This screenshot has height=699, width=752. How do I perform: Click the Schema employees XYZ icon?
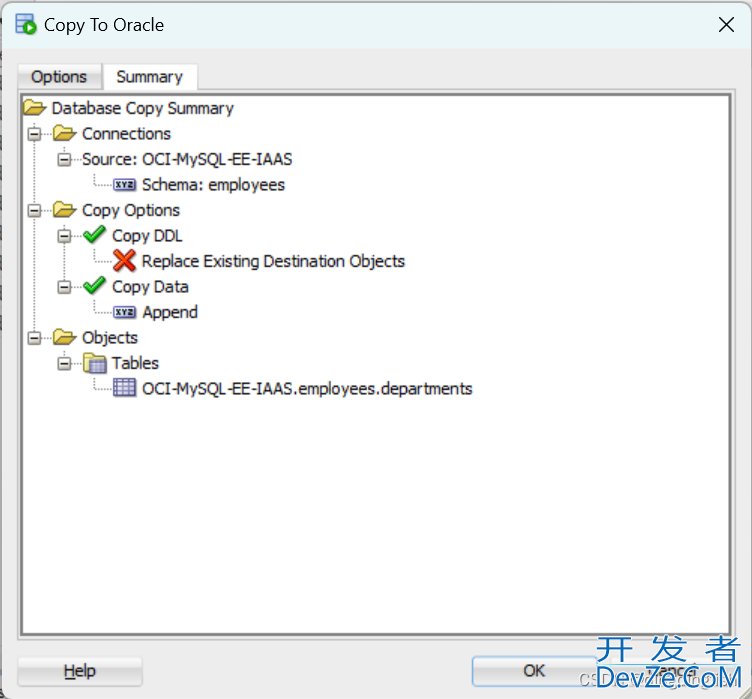(125, 184)
